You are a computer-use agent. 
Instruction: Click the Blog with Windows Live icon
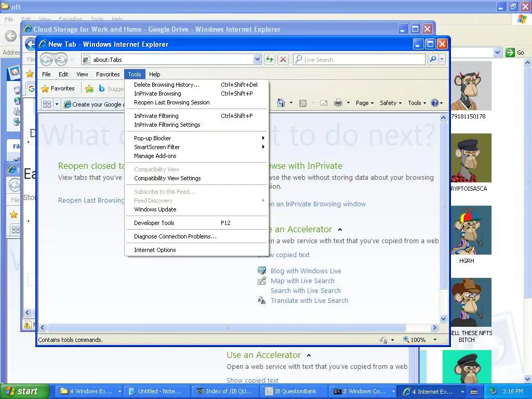click(x=262, y=270)
